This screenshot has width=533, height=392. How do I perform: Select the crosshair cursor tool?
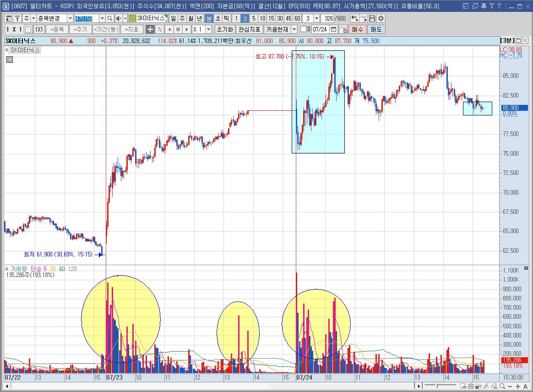150,30
